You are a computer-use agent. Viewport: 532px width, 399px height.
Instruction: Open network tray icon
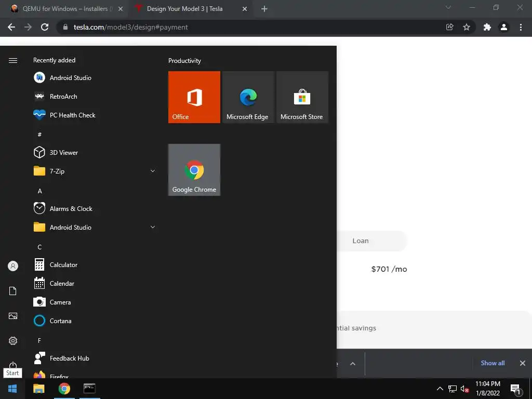tap(453, 389)
